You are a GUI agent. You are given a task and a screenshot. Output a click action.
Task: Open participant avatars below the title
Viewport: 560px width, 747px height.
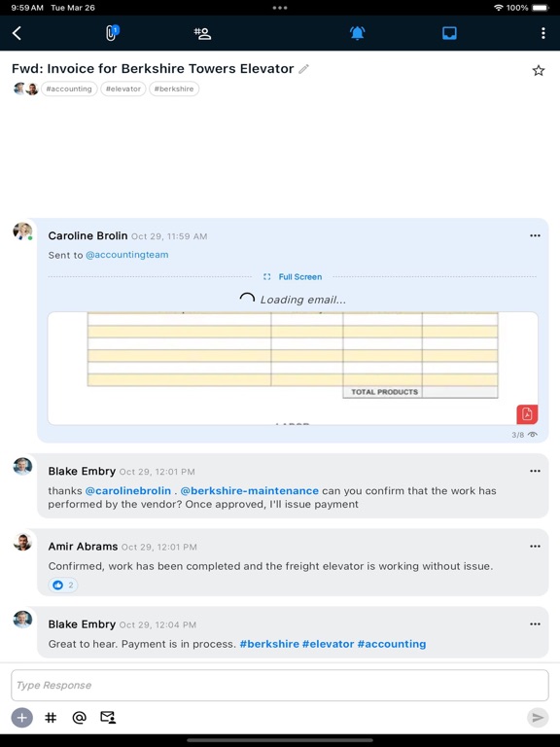coord(25,89)
